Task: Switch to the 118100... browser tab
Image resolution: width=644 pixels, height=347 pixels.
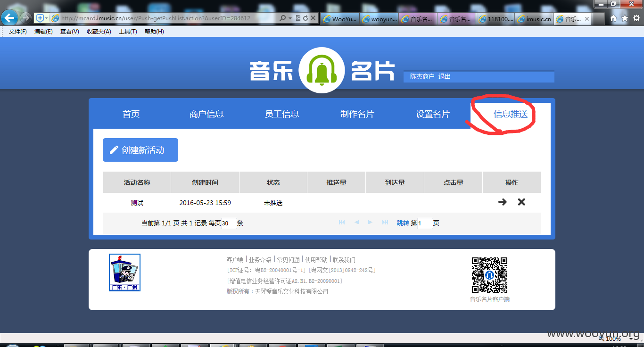Action: tap(495, 19)
